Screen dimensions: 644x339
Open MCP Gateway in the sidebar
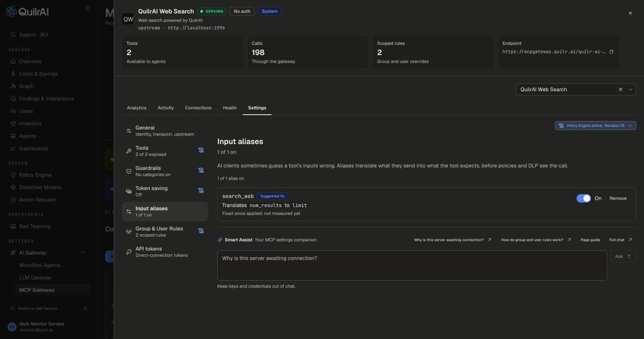pyautogui.click(x=53, y=290)
